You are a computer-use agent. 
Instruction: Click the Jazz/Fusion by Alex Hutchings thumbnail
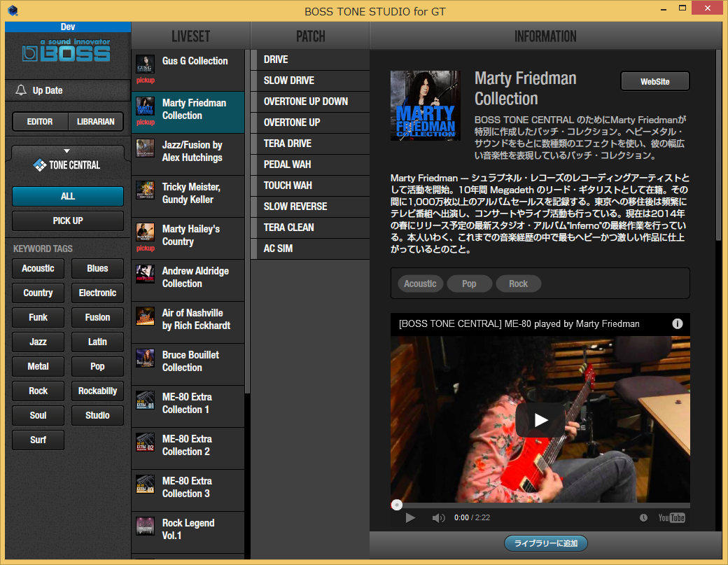coord(146,148)
